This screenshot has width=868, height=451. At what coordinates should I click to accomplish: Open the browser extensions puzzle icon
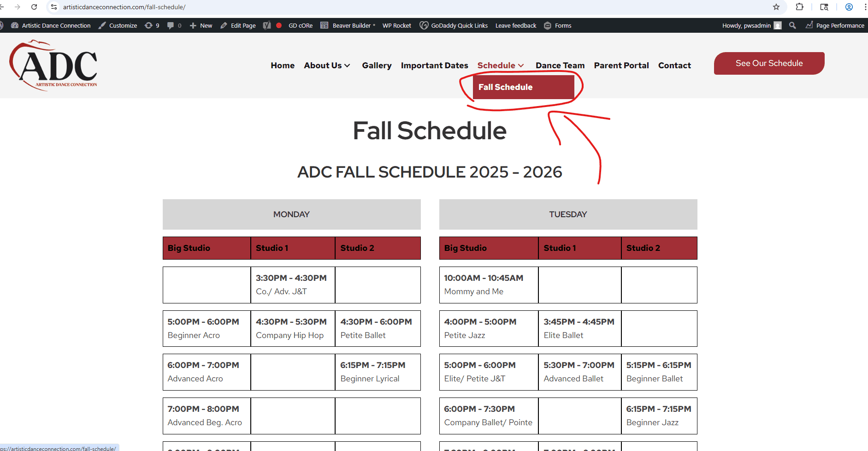[x=800, y=7]
